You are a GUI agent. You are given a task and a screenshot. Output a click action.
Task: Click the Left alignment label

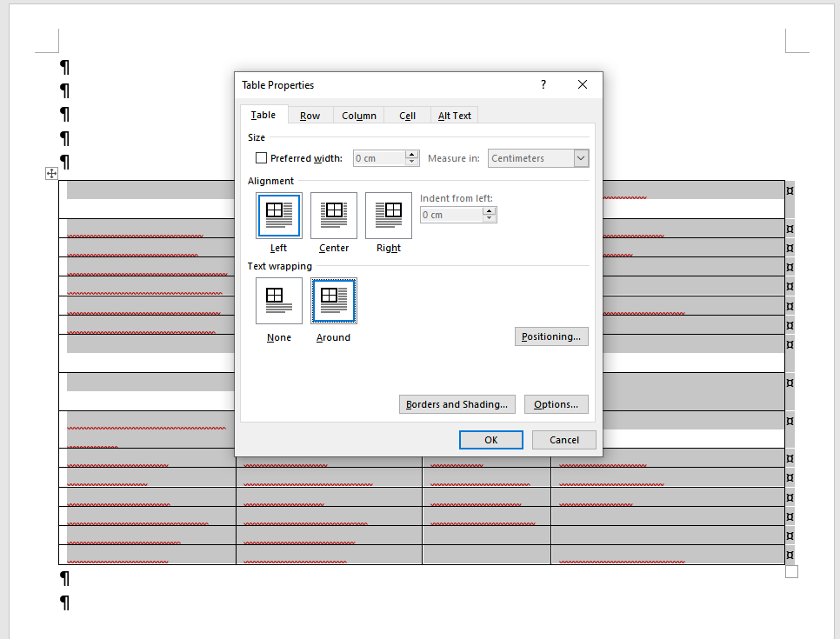[x=278, y=248]
